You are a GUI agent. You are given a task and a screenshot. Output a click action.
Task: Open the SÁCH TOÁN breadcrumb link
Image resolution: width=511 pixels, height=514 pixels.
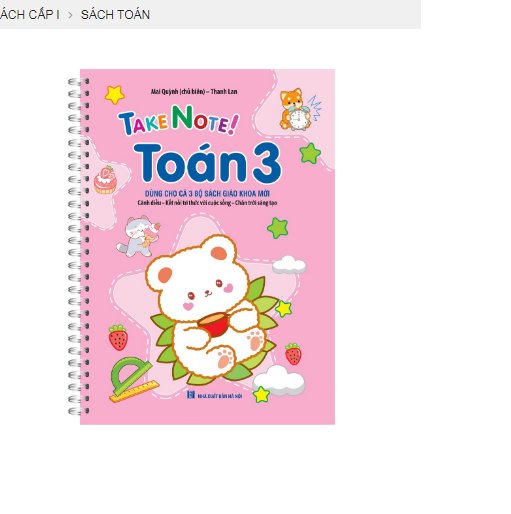pos(115,15)
